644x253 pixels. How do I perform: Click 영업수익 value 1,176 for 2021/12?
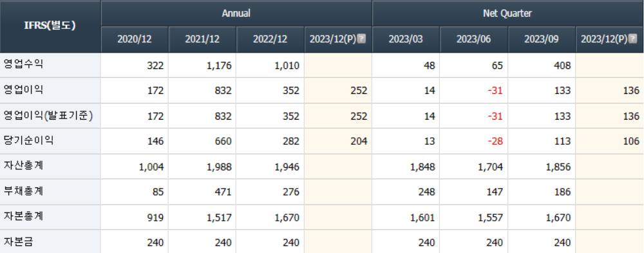pyautogui.click(x=219, y=65)
